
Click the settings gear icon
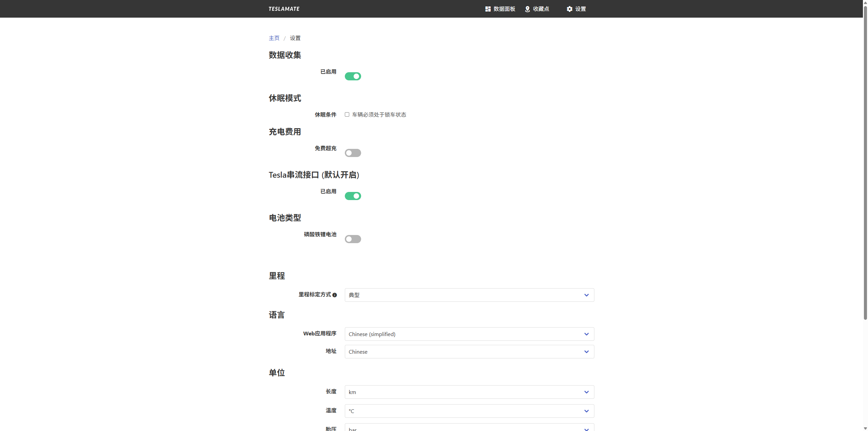coord(570,9)
